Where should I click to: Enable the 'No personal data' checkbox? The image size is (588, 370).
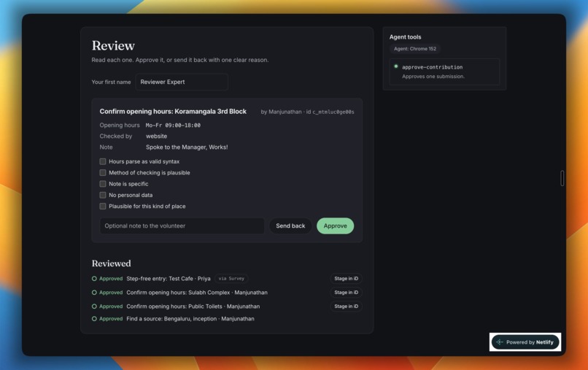pyautogui.click(x=102, y=195)
